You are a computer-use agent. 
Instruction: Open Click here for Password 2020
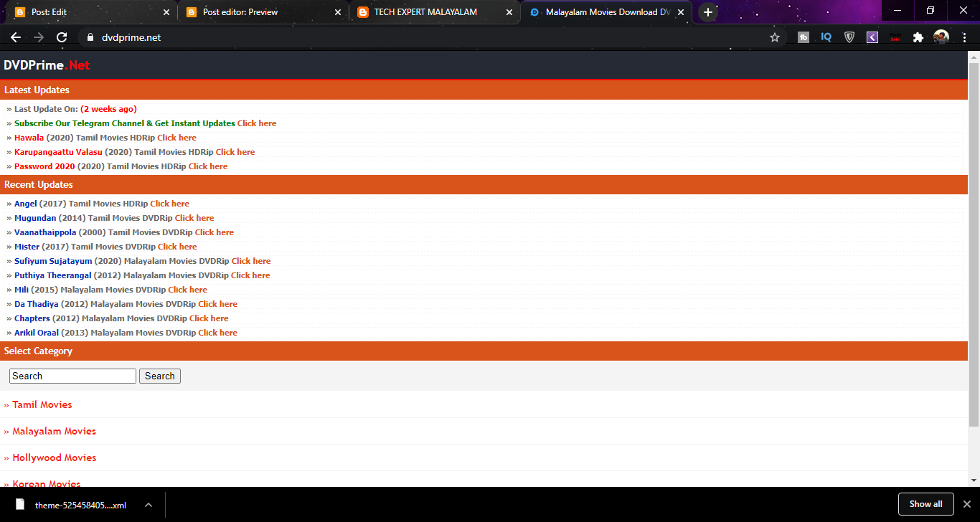pyautogui.click(x=208, y=166)
